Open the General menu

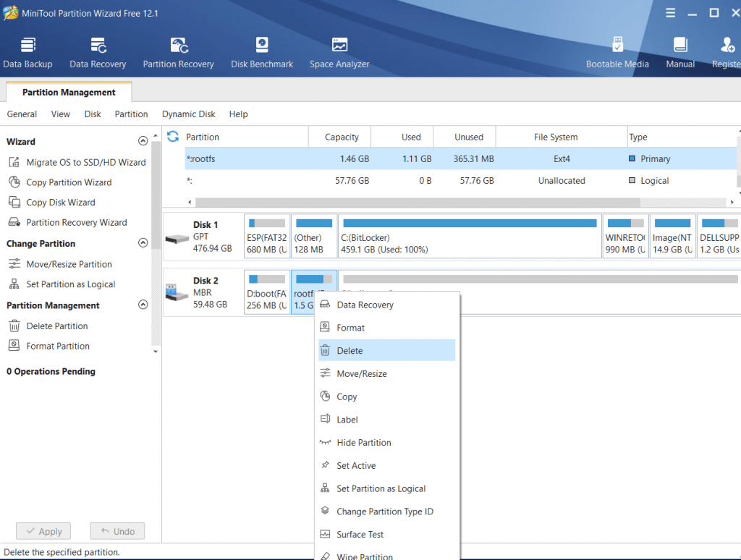pyautogui.click(x=22, y=114)
